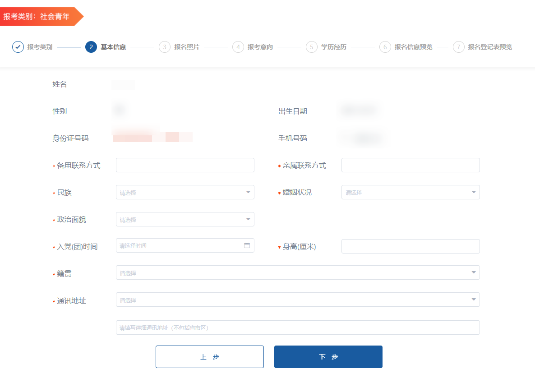Screen dimensions: 535x392
Task: Click step 7 circle for 报名登记表预览
Action: (x=459, y=47)
